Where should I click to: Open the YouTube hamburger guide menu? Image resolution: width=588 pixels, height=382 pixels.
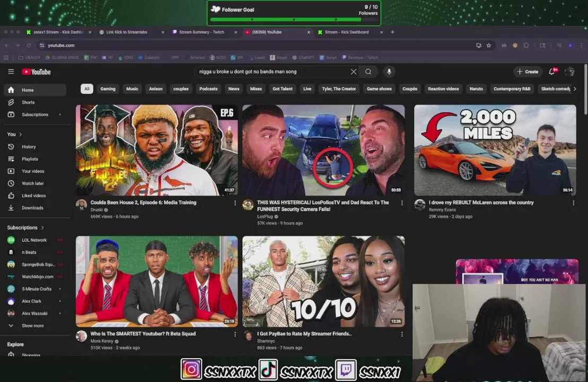[11, 72]
